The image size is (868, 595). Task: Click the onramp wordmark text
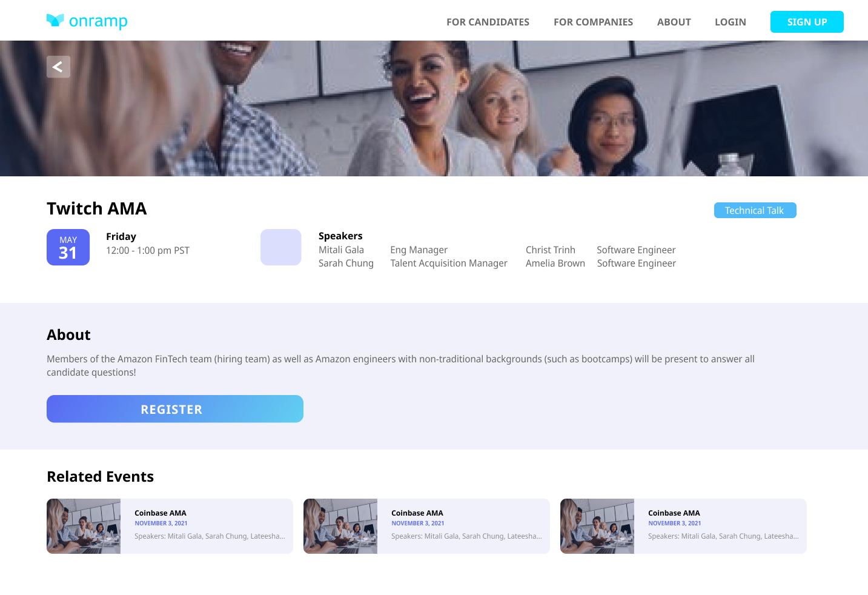98,21
